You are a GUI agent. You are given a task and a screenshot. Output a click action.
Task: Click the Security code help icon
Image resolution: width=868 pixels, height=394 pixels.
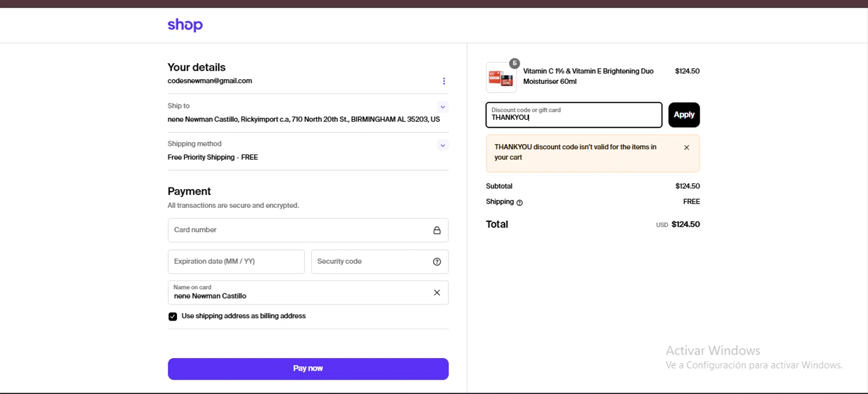437,262
